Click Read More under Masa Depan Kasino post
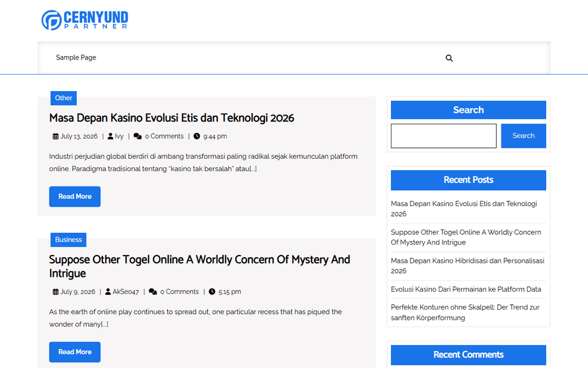The width and height of the screenshot is (588, 368). 75,196
